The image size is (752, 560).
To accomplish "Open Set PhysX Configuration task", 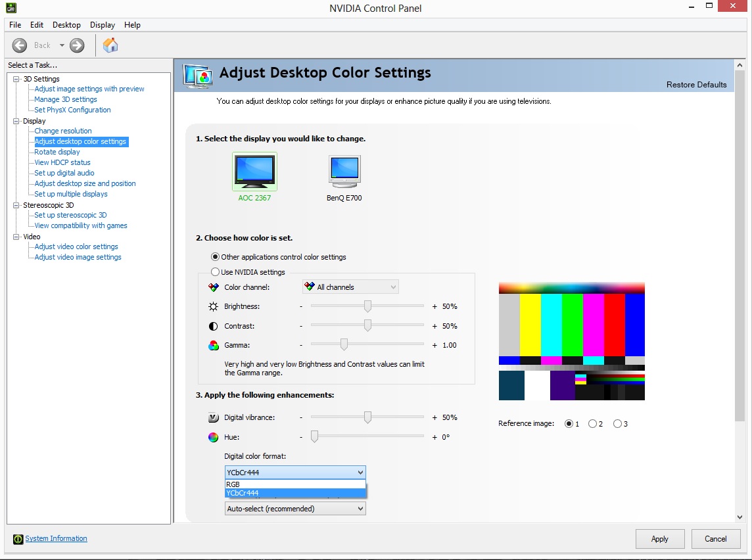I will (72, 110).
